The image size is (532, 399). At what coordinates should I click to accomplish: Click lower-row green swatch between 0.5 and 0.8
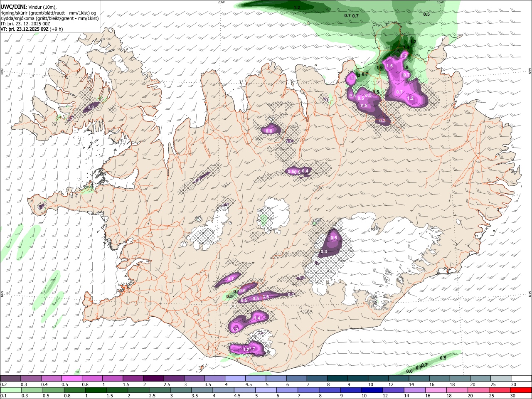53,390
